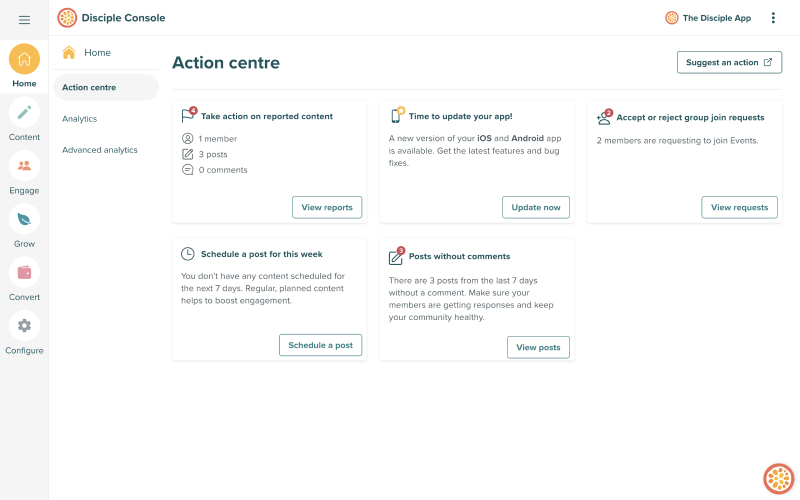Screen dimensions: 800x500
Task: Click 'Take action on reported content' title
Action: tap(267, 116)
